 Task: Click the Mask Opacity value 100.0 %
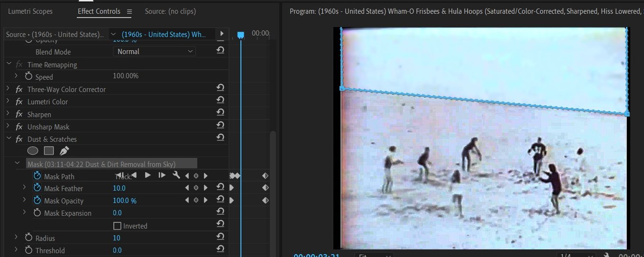pos(125,201)
